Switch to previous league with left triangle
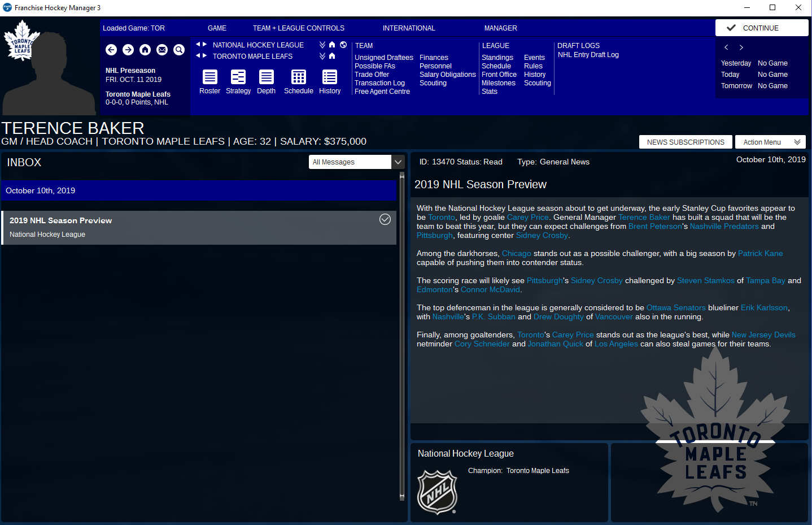This screenshot has height=525, width=812. click(x=198, y=44)
